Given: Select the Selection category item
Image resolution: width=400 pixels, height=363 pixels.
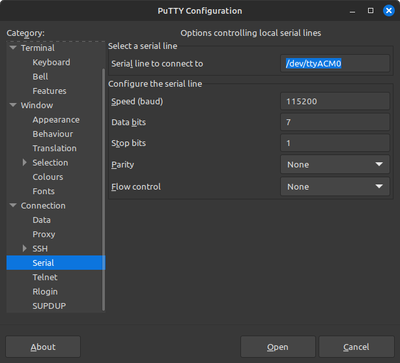Looking at the screenshot, I should (50, 163).
